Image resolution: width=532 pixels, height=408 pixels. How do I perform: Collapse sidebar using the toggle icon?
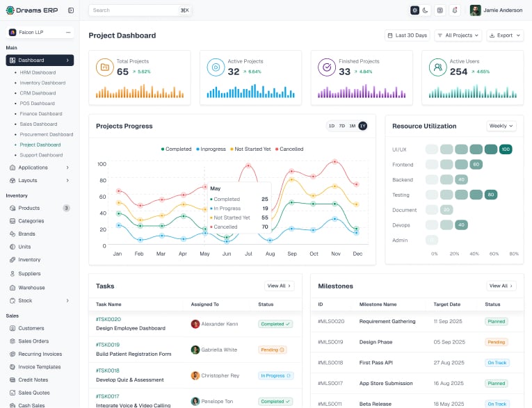click(71, 10)
